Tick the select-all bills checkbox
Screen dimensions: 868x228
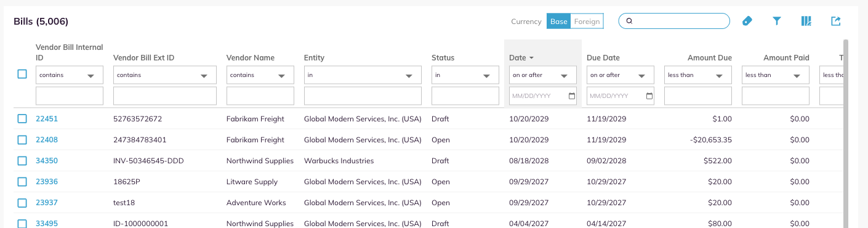pos(22,74)
